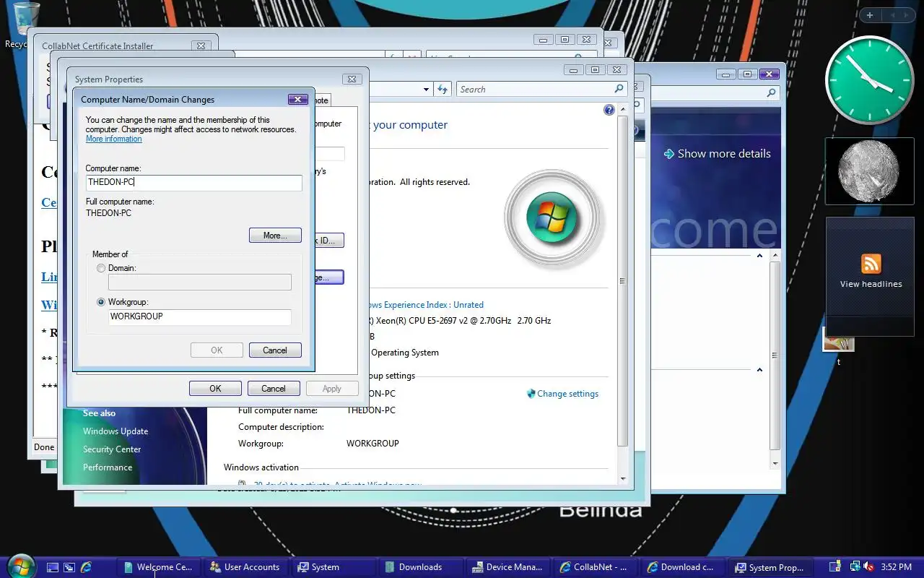
Task: Click Performance in See also
Action: pos(108,467)
